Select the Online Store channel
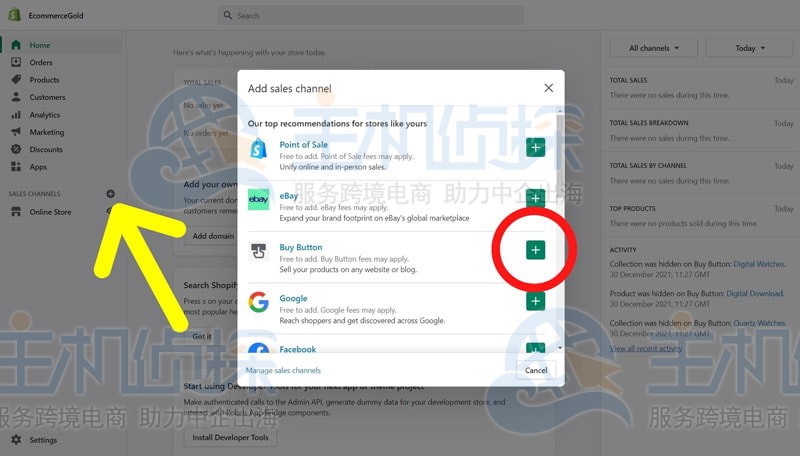800x456 pixels. [51, 212]
